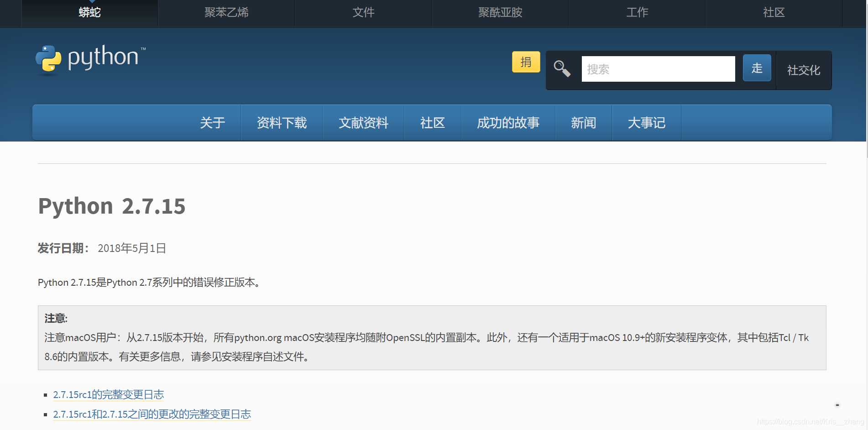Click the 发行日期 label
The image size is (868, 430).
[63, 248]
